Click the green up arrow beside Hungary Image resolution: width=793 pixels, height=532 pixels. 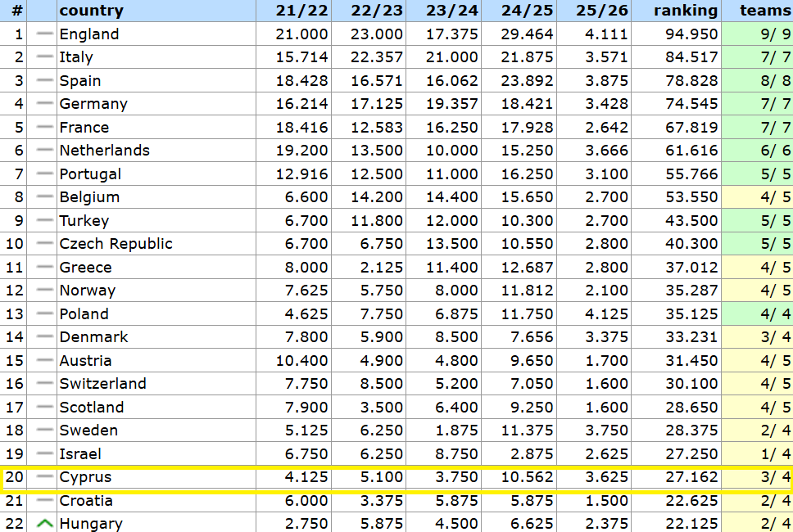(x=45, y=524)
